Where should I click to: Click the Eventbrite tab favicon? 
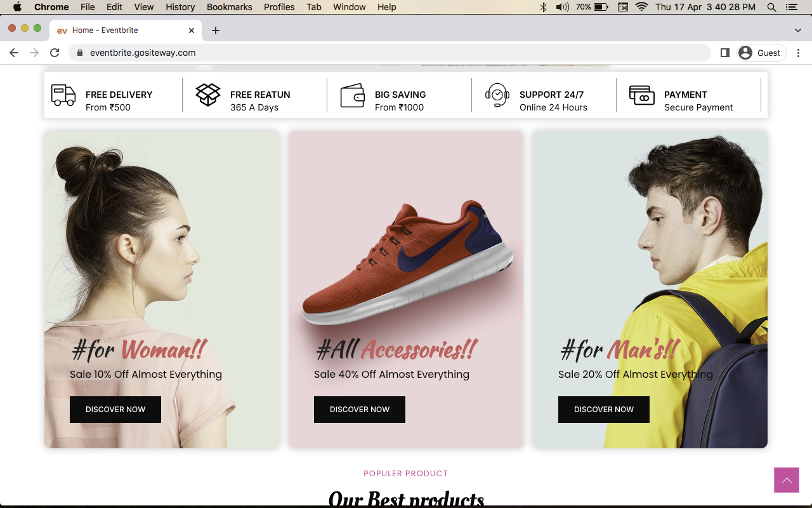point(62,30)
